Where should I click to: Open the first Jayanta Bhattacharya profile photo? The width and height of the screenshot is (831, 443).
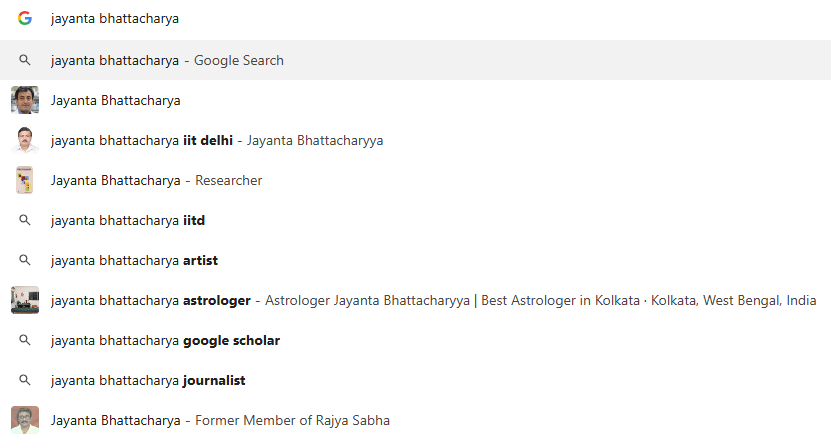pos(25,100)
